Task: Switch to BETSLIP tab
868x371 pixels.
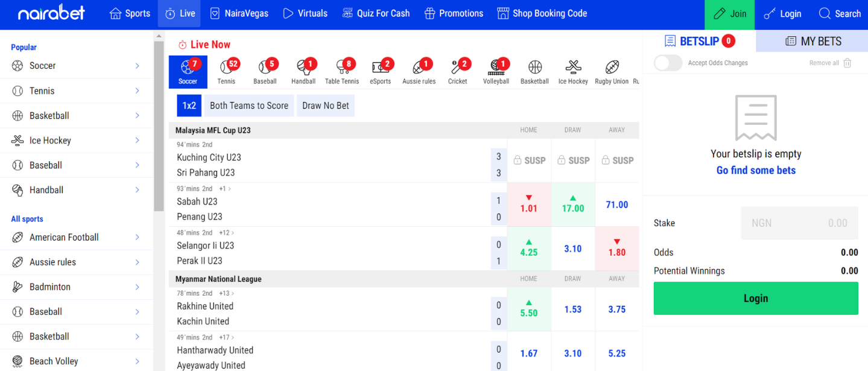Action: coord(699,41)
